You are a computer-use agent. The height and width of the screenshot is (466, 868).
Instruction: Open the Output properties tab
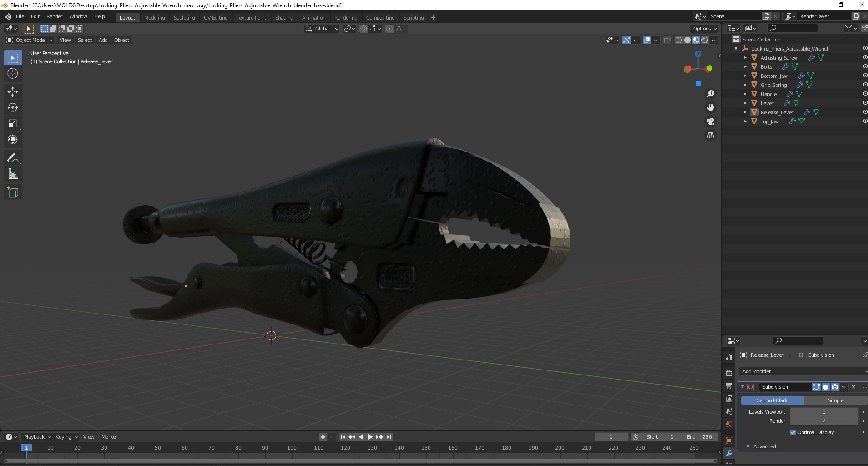(x=729, y=386)
